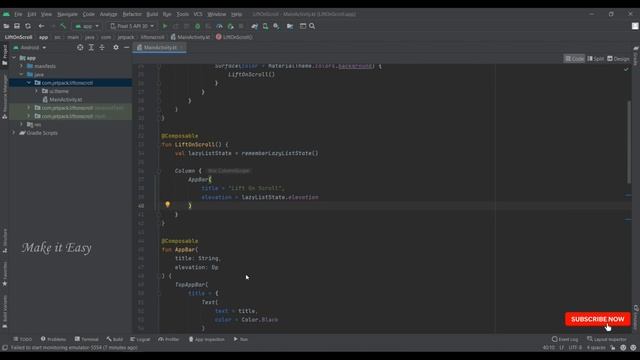
Task: Click the SUBSCRIBE NOW button
Action: point(598,319)
